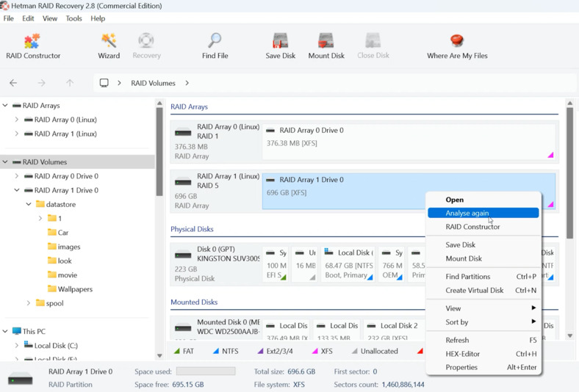Collapse the datastore folder node
This screenshot has height=392, width=579.
(29, 205)
